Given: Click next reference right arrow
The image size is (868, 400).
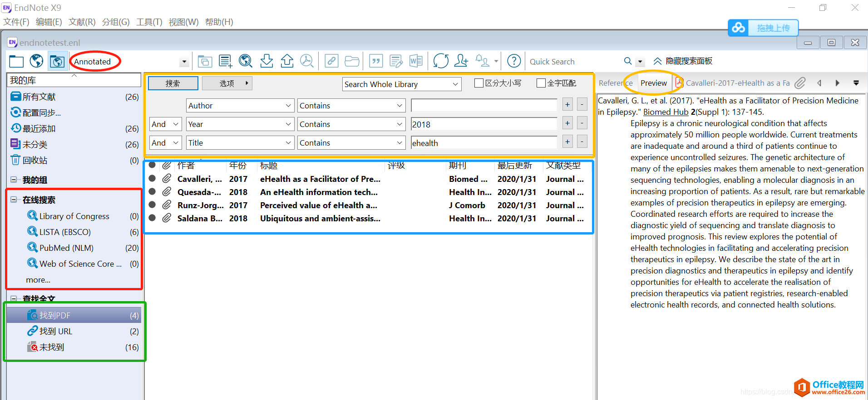Looking at the screenshot, I should 837,83.
